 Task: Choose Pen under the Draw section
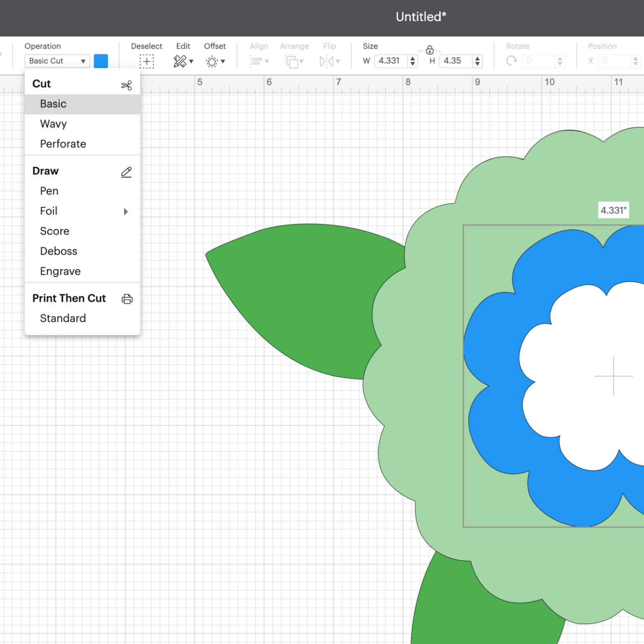tap(49, 191)
